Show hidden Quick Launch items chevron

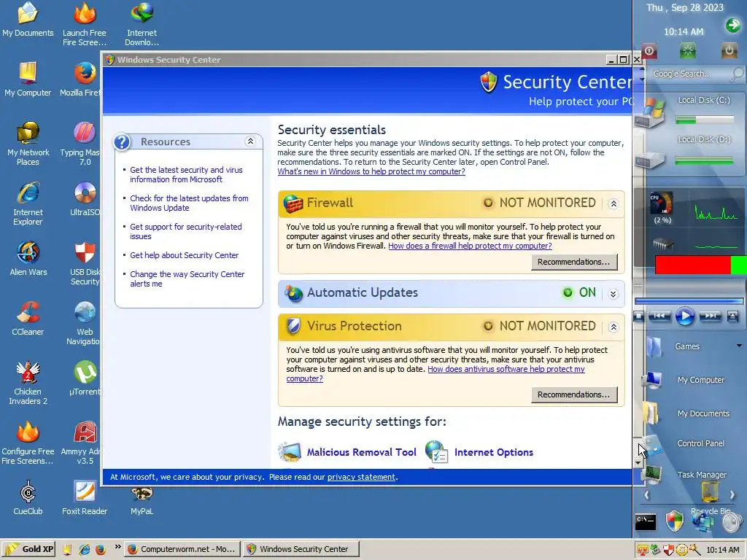[x=117, y=547]
